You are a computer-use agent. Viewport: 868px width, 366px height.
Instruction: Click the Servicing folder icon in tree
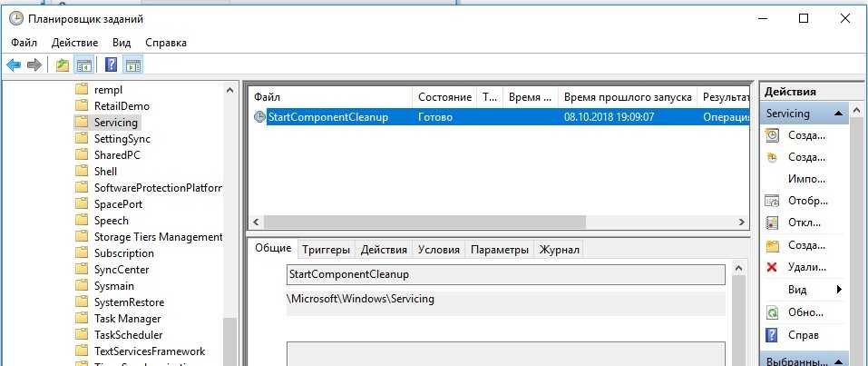(82, 122)
